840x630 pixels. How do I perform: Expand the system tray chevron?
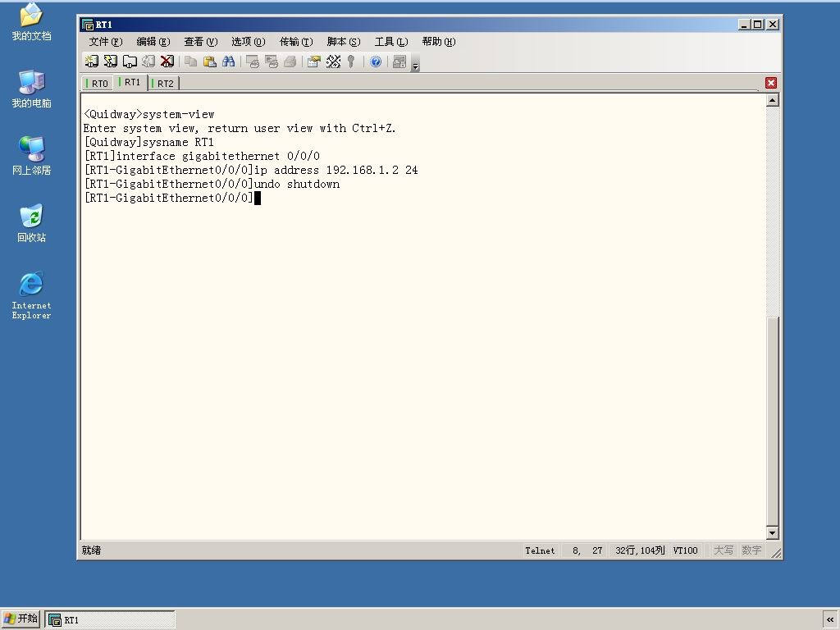pyautogui.click(x=830, y=620)
